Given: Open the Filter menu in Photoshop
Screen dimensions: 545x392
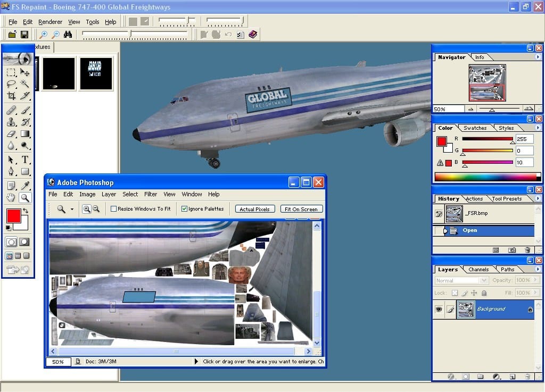Looking at the screenshot, I should coord(151,194).
